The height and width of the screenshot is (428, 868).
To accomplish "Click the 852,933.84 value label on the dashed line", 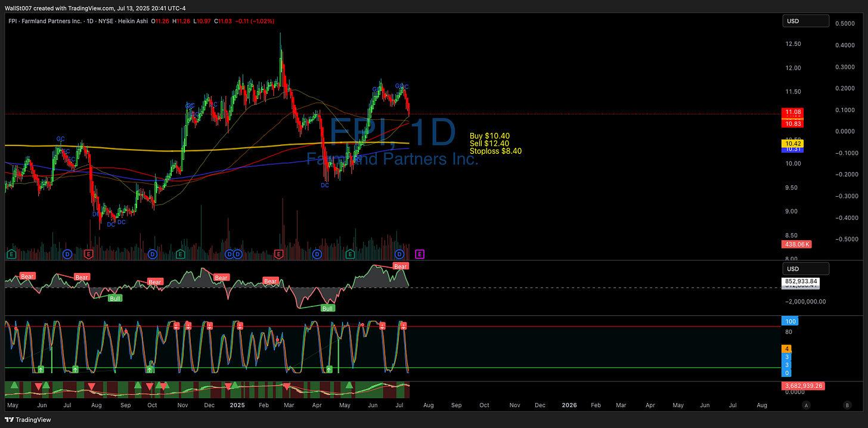I will [x=801, y=281].
